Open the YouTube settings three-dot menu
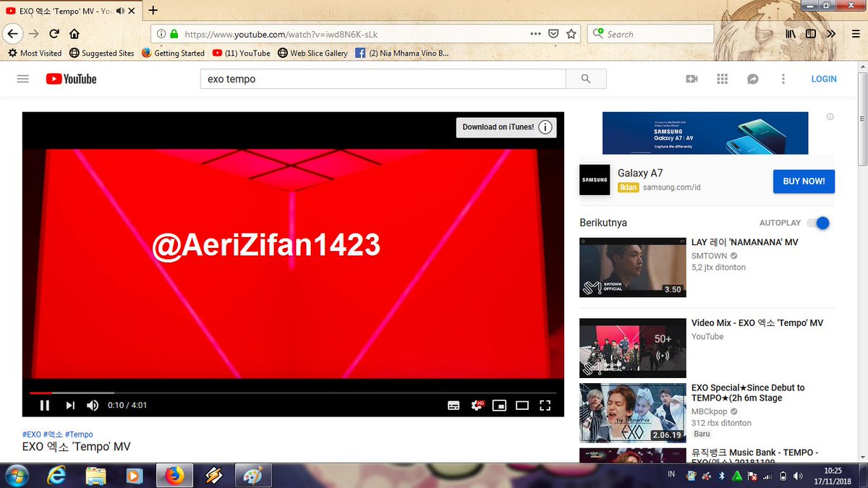Screen dimensions: 868x488 783,79
